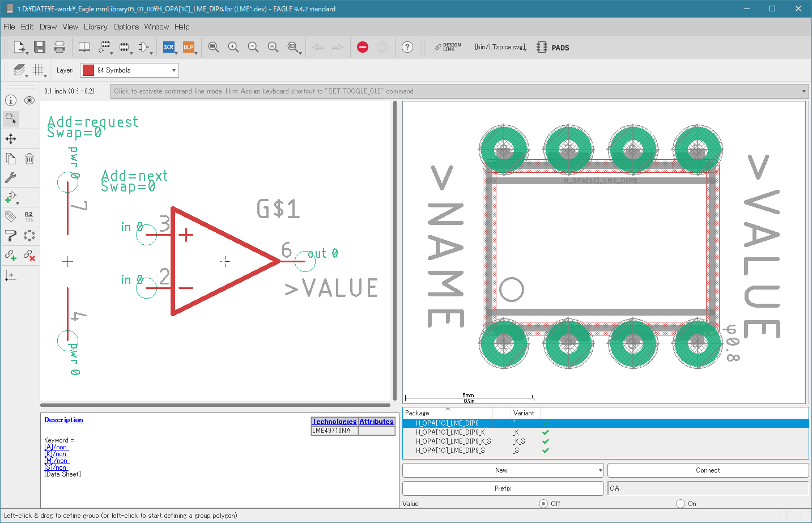Select the Value On radio button

pyautogui.click(x=681, y=503)
